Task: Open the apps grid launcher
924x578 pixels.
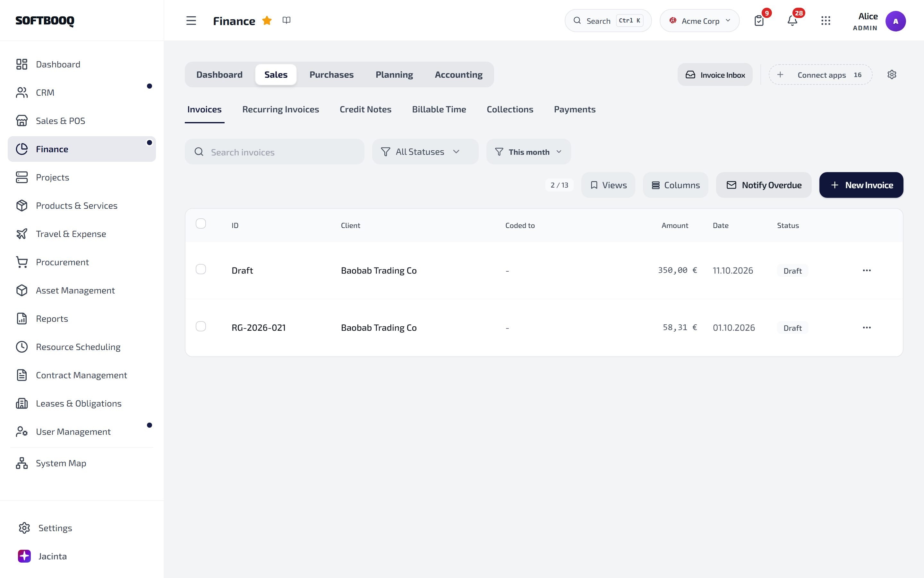Action: click(826, 21)
